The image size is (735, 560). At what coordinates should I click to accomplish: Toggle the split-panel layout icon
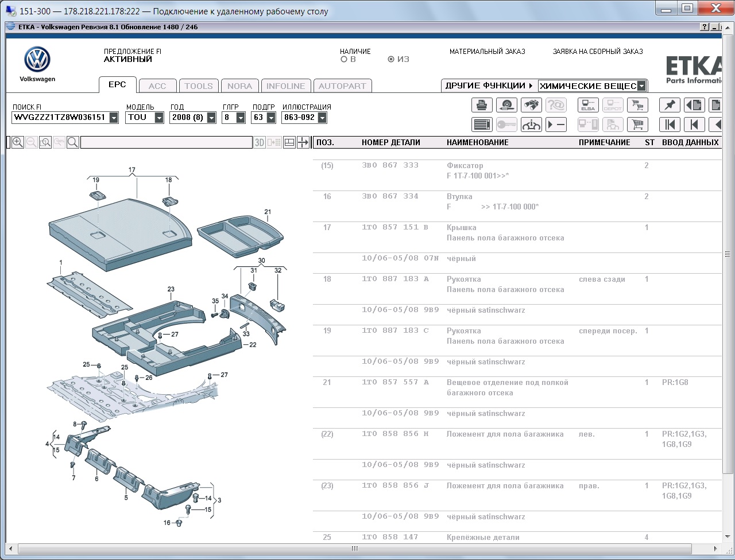coord(290,142)
